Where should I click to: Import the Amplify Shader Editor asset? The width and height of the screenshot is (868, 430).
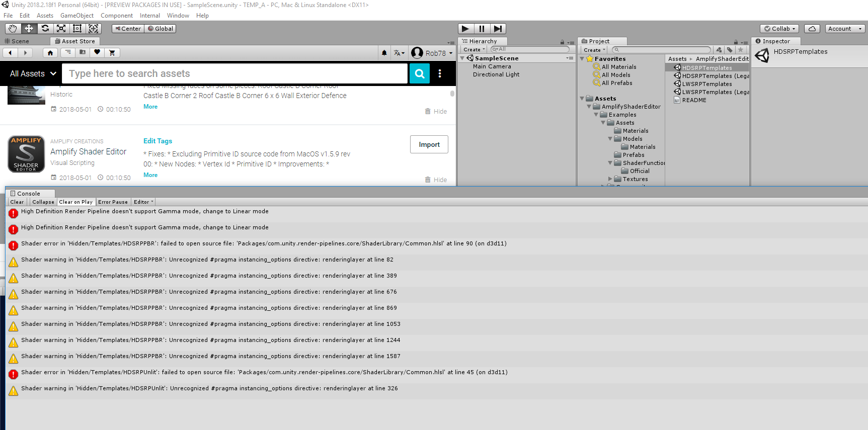pos(429,144)
